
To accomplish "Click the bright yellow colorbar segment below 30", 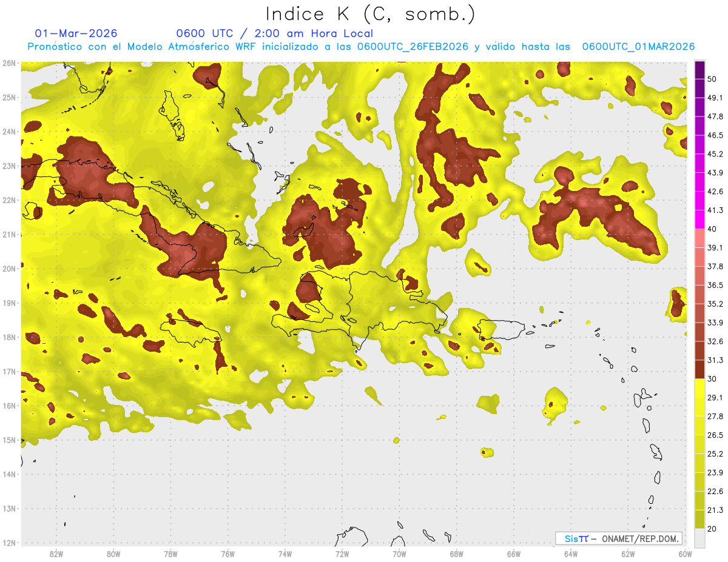I will (x=699, y=388).
